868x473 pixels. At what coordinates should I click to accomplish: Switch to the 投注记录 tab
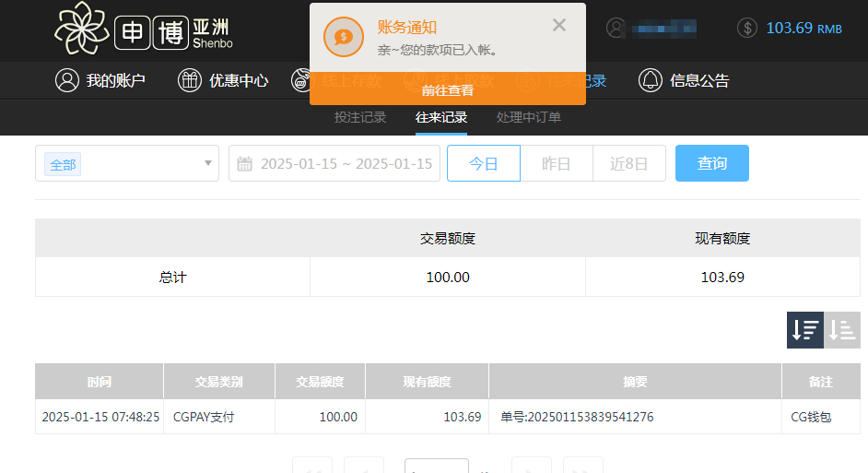click(360, 118)
